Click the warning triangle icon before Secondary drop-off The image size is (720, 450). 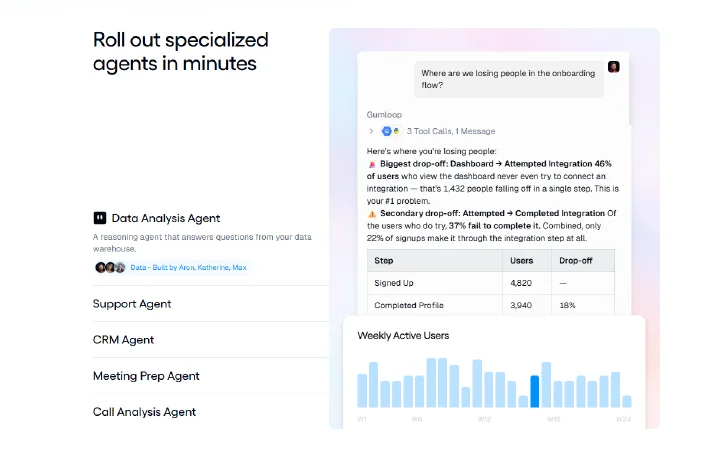click(372, 214)
